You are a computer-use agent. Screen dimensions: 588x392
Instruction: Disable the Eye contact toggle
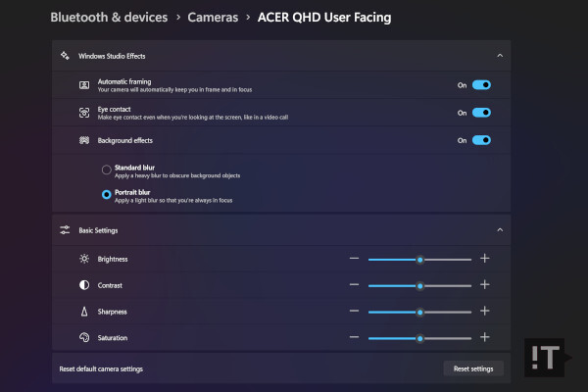click(480, 113)
